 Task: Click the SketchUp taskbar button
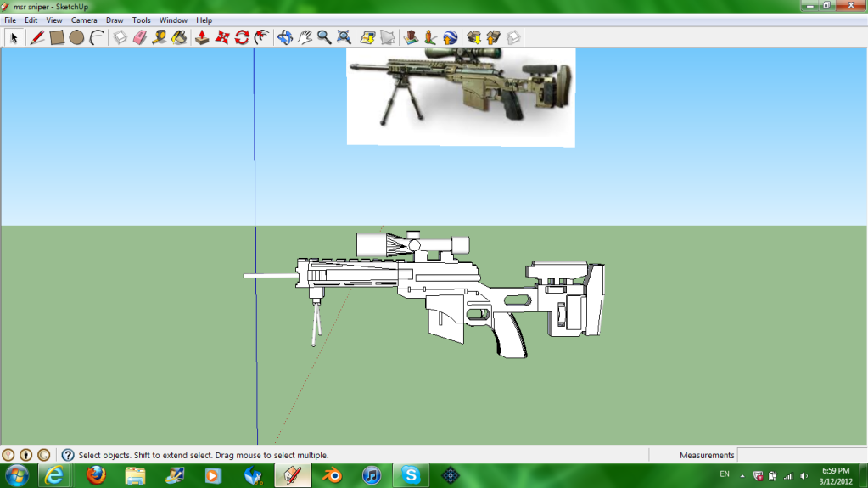tap(293, 475)
